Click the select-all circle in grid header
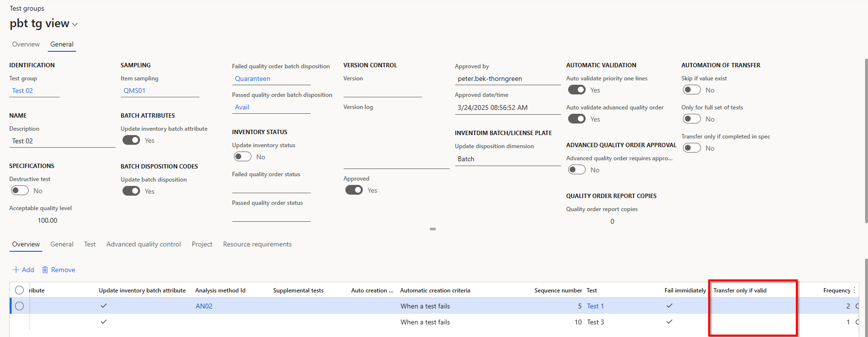This screenshot has height=337, width=868. pyautogui.click(x=19, y=291)
